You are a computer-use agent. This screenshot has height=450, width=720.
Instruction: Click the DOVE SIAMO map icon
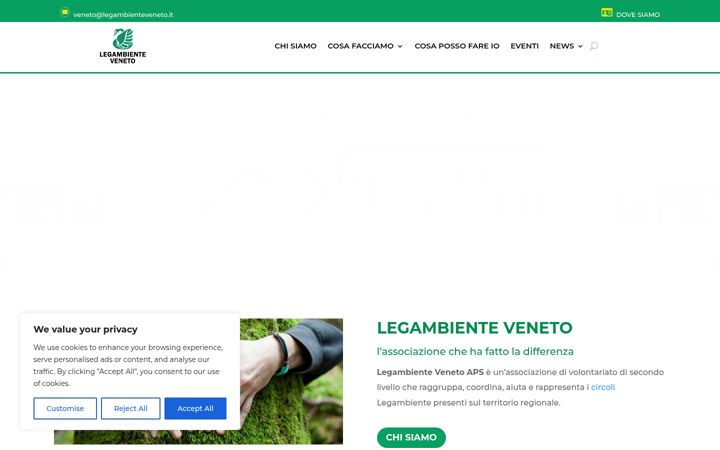[607, 13]
